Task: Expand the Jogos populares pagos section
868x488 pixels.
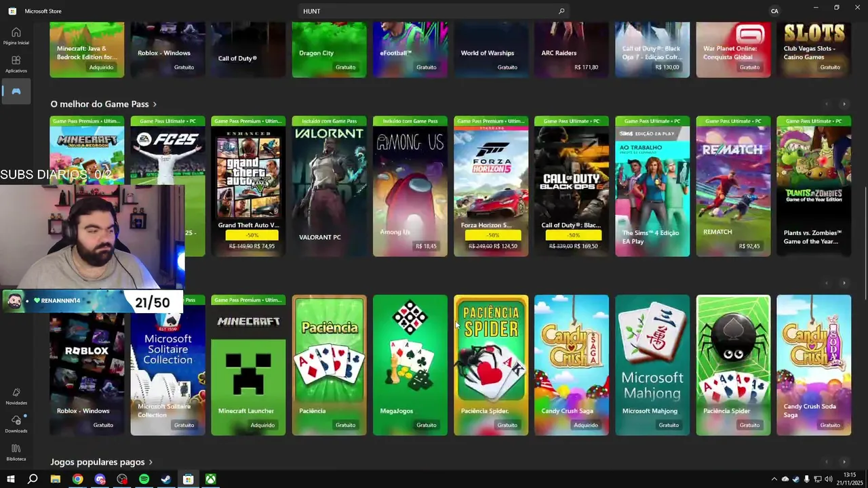Action: pos(102,462)
